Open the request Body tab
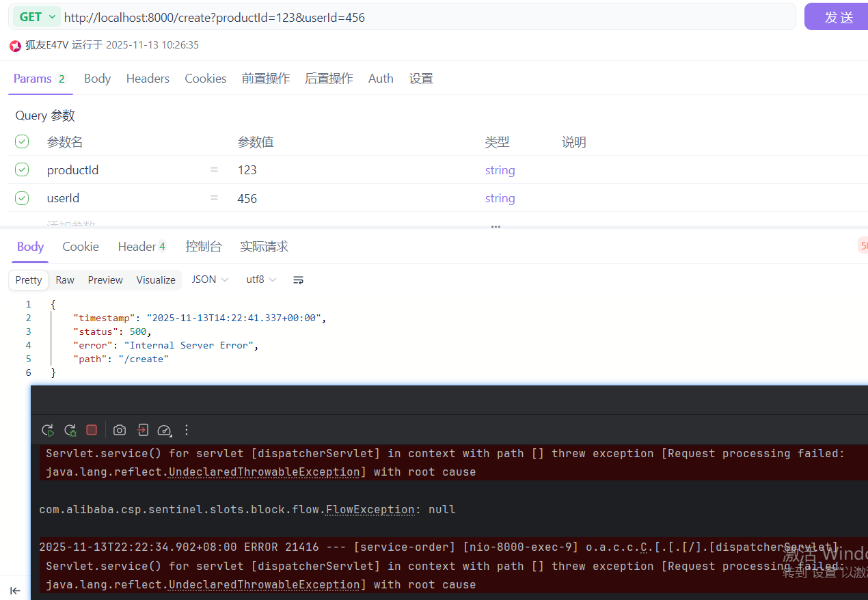 point(97,79)
